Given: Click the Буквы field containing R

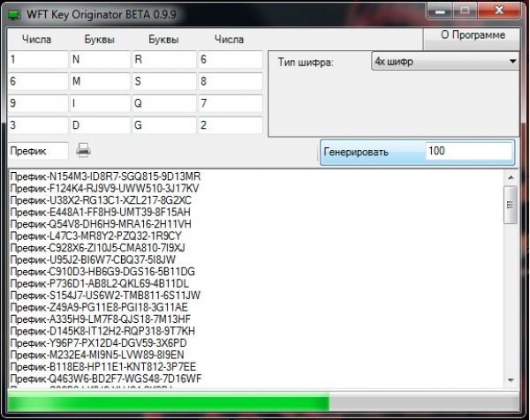Looking at the screenshot, I should [164, 59].
